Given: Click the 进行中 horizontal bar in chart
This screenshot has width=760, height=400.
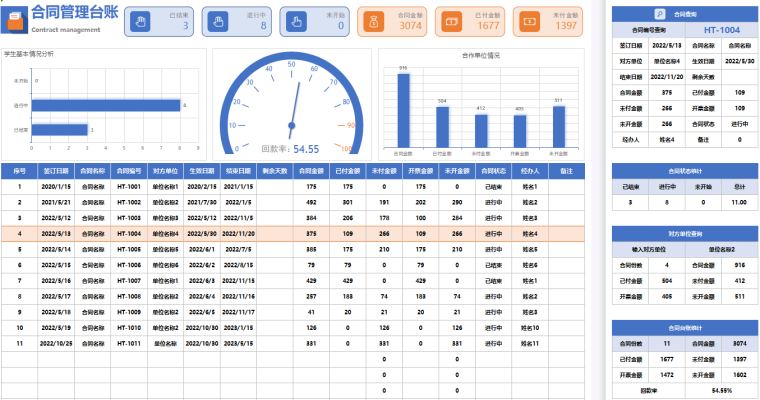Looking at the screenshot, I should [x=107, y=104].
